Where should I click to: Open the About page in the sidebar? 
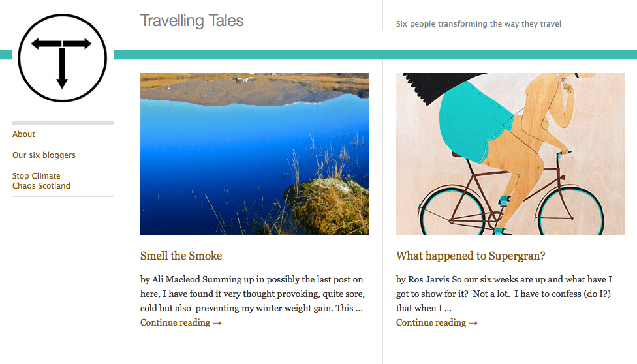[x=24, y=134]
